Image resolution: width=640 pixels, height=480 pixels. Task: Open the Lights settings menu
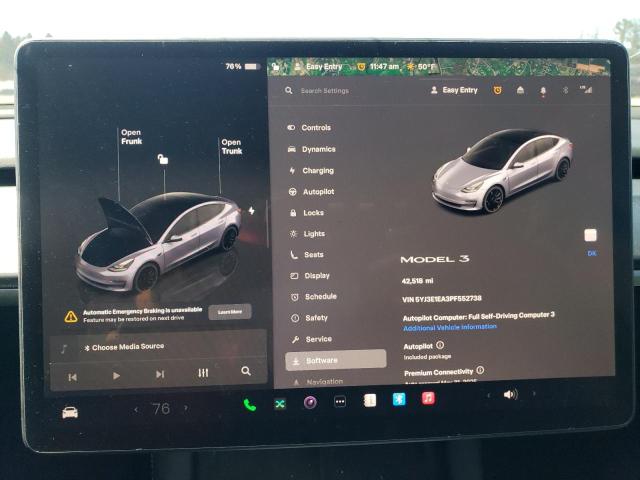coord(307,234)
